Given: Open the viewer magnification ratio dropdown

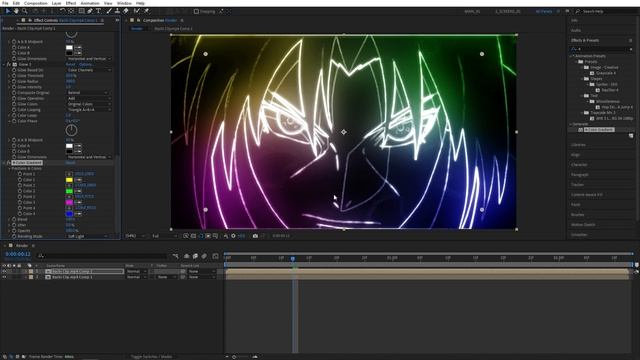Looking at the screenshot, I should point(135,236).
